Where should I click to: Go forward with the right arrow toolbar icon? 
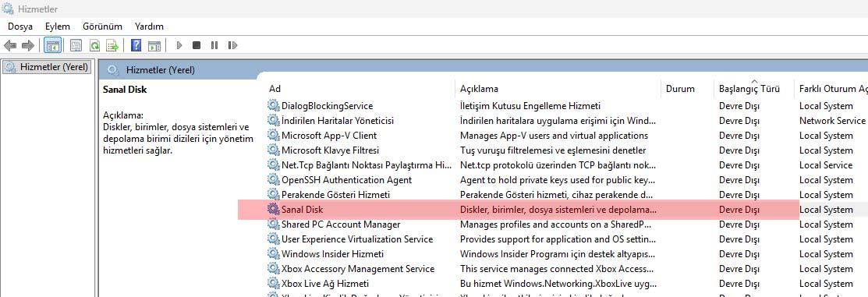pyautogui.click(x=27, y=45)
